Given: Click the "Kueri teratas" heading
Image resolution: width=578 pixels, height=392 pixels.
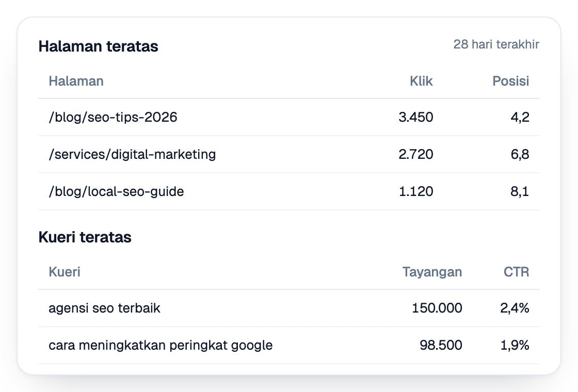Looking at the screenshot, I should [85, 237].
